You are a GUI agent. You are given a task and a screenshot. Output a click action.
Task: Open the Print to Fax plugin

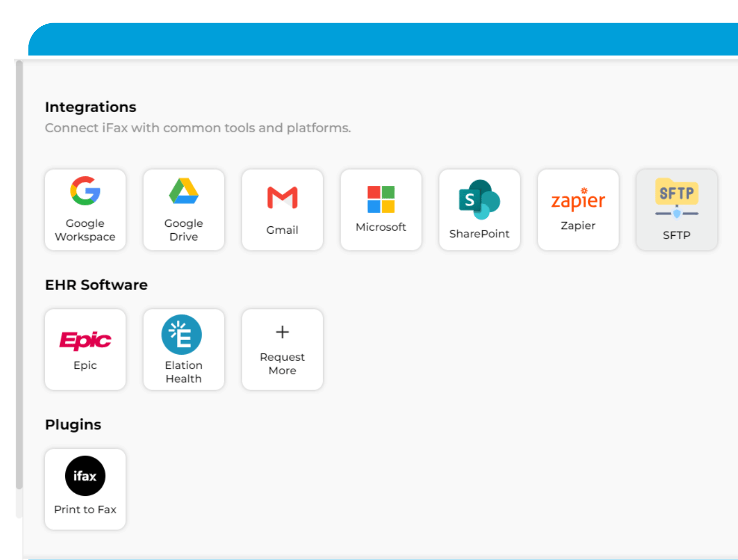tap(85, 489)
